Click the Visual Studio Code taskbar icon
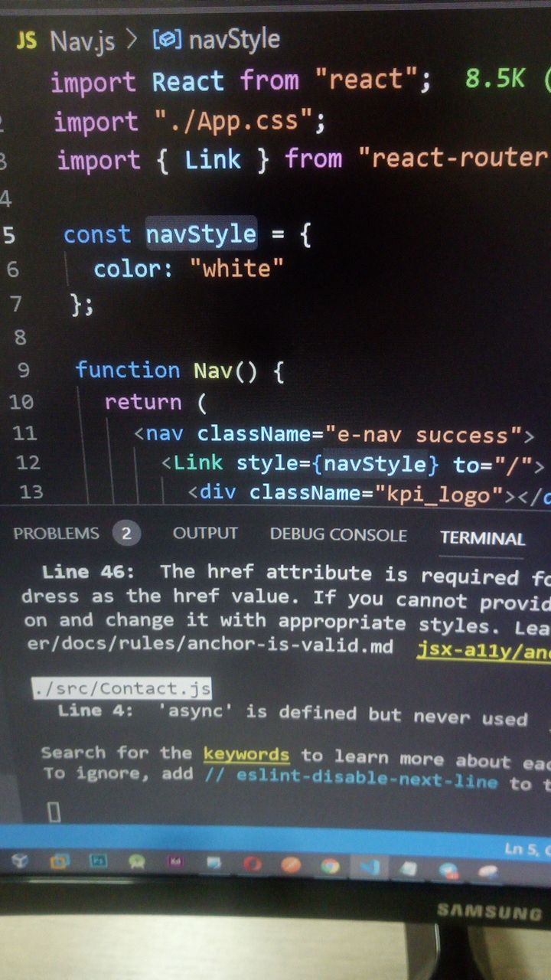 point(370,867)
